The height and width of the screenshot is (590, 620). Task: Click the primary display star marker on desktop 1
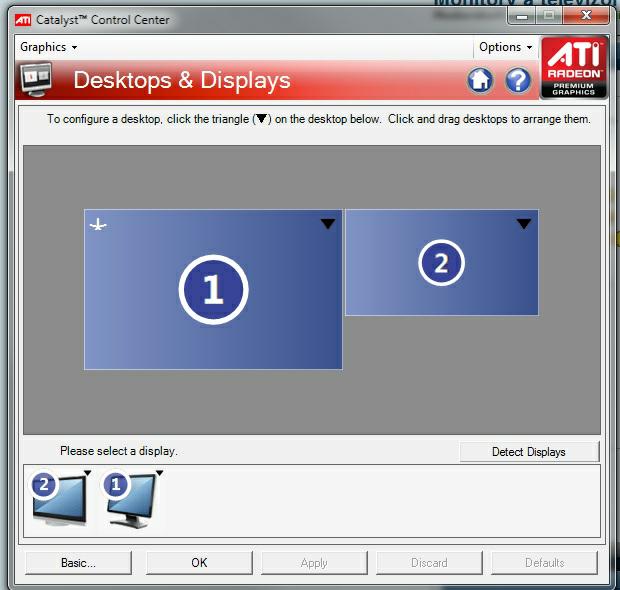pos(98,225)
